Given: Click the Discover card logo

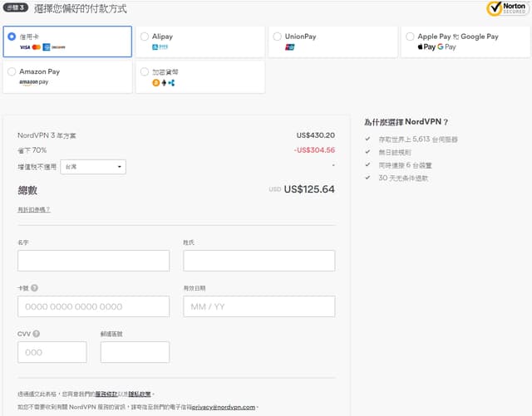Looking at the screenshot, I should [58, 47].
